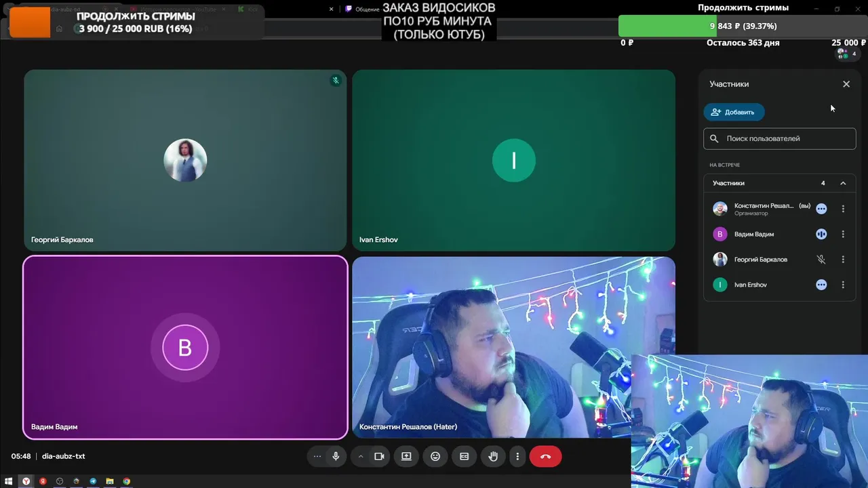Open audio settings via the three-dot microphone pill

(x=317, y=456)
